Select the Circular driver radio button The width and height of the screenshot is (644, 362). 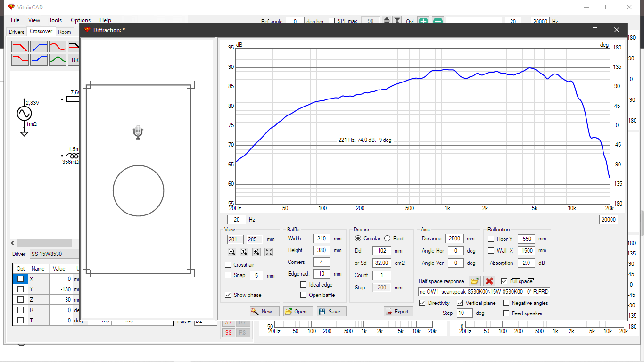pos(358,239)
